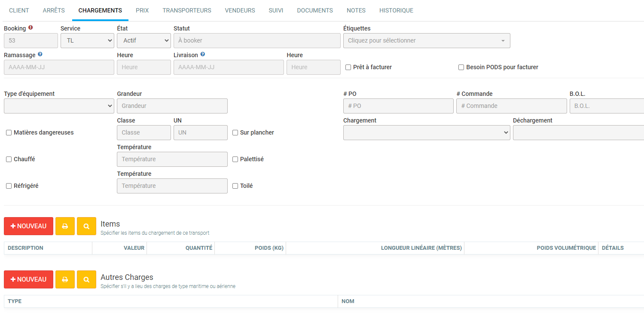Click the red Booking warning icon

pos(31,28)
